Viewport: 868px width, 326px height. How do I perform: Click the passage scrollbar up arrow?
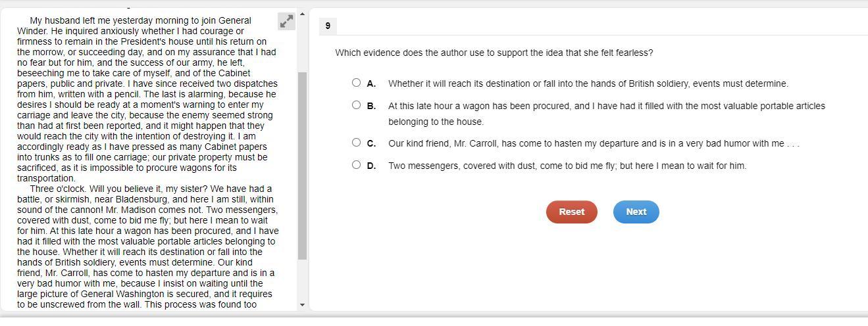tap(302, 14)
